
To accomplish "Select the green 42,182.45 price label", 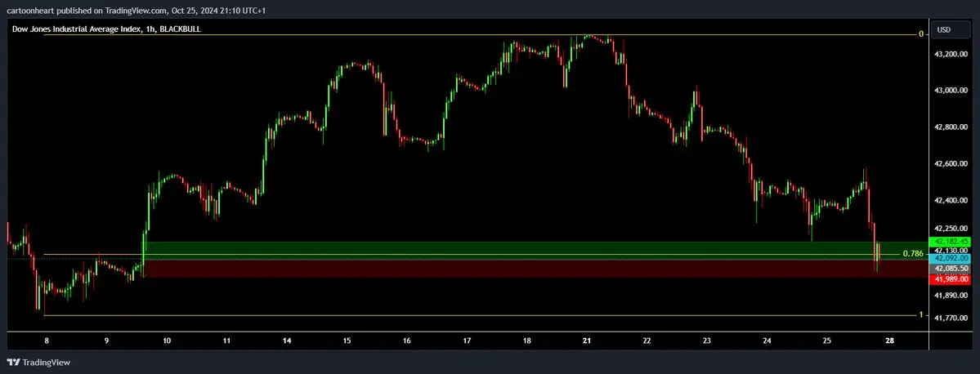I will tap(951, 241).
